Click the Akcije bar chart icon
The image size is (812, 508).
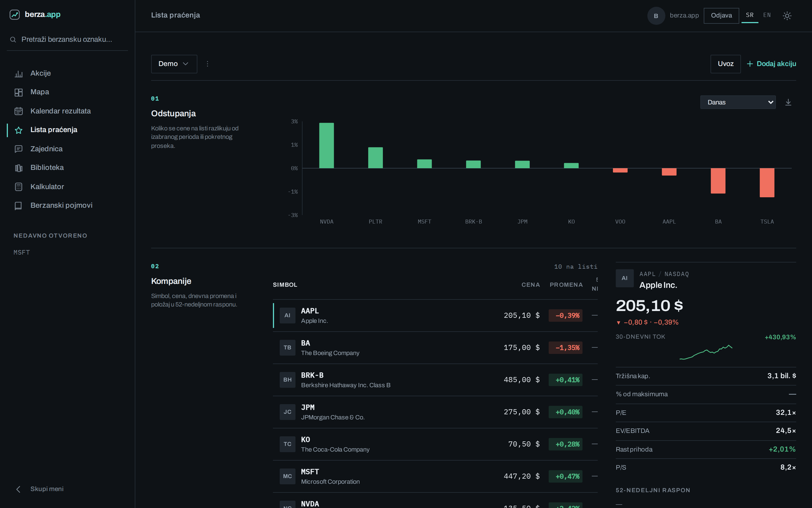(x=19, y=74)
